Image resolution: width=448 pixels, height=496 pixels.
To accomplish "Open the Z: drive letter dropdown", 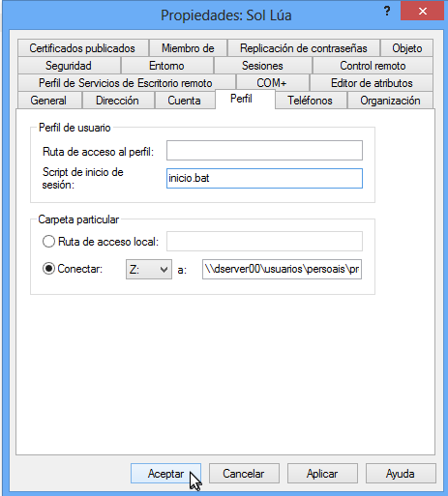I will (x=149, y=269).
